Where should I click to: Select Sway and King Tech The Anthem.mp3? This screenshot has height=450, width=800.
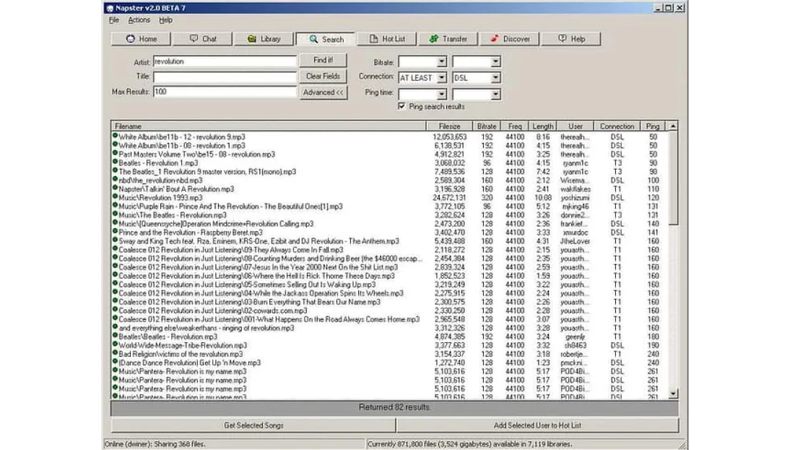(390, 241)
